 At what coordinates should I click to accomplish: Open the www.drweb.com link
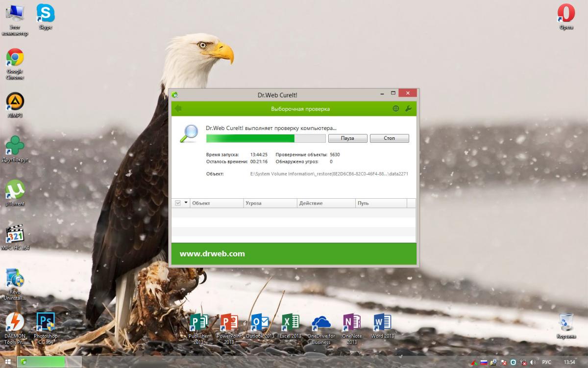(x=212, y=254)
